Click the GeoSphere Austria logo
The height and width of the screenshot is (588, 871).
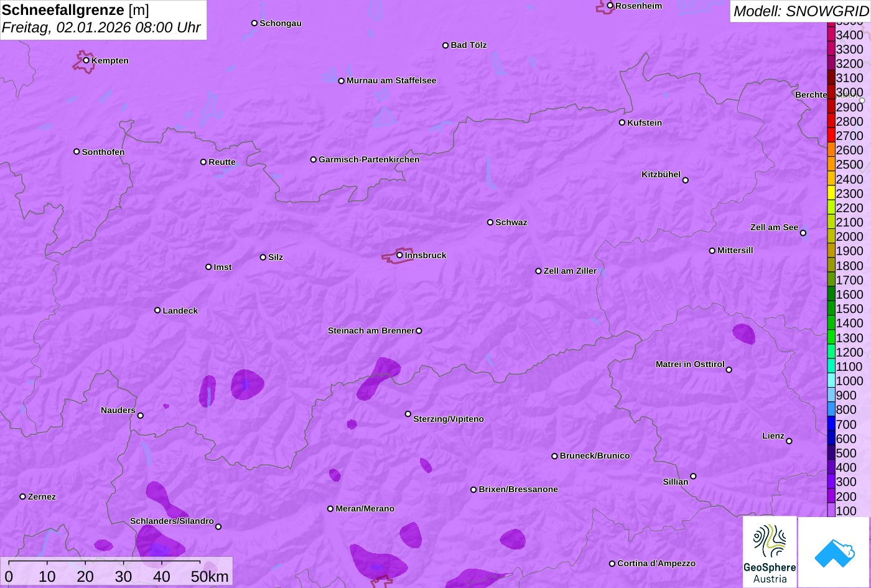(770, 552)
